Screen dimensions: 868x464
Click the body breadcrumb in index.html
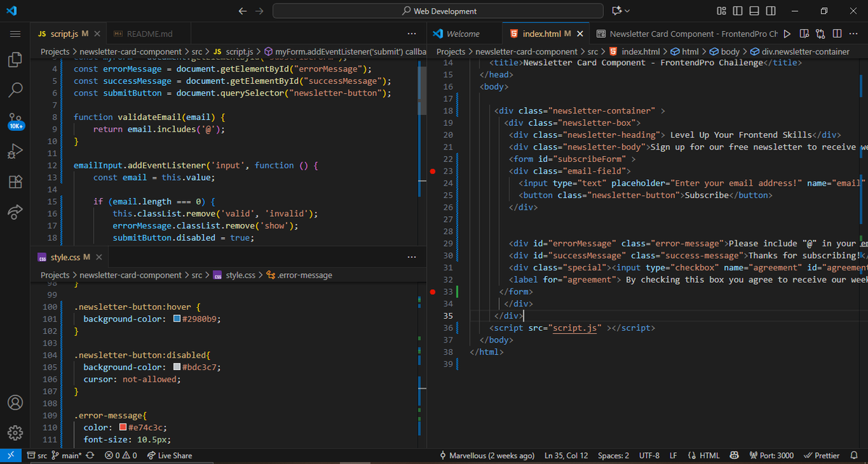point(724,51)
